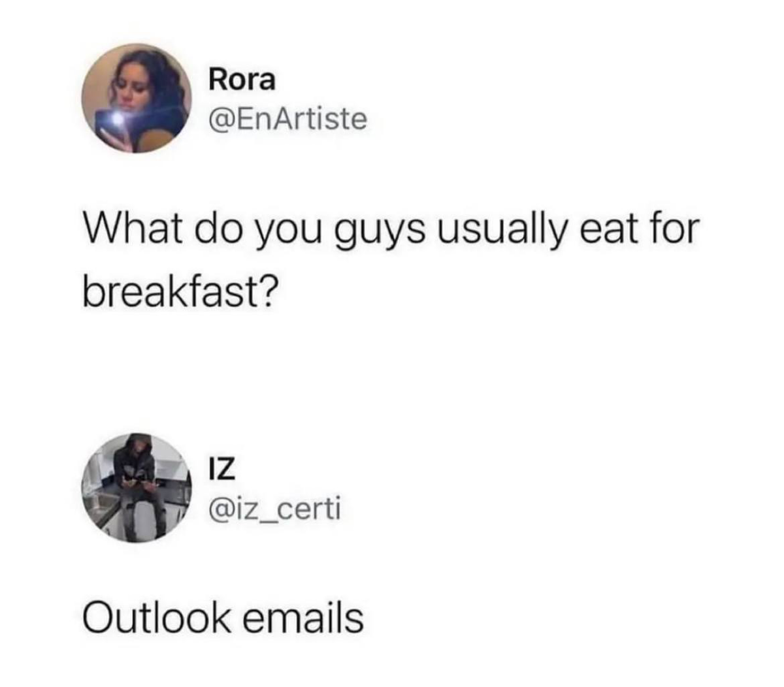The width and height of the screenshot is (784, 687).
Task: Click the display name IZ
Action: [x=221, y=468]
